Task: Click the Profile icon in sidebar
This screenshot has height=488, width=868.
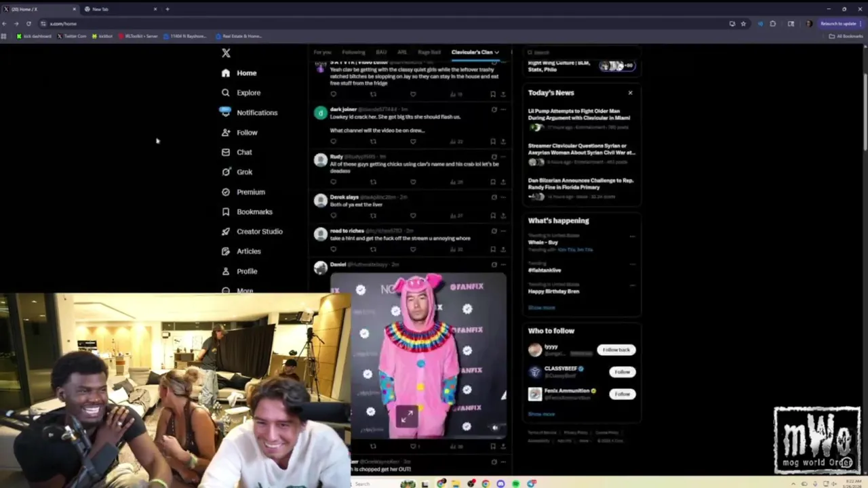Action: click(x=226, y=271)
